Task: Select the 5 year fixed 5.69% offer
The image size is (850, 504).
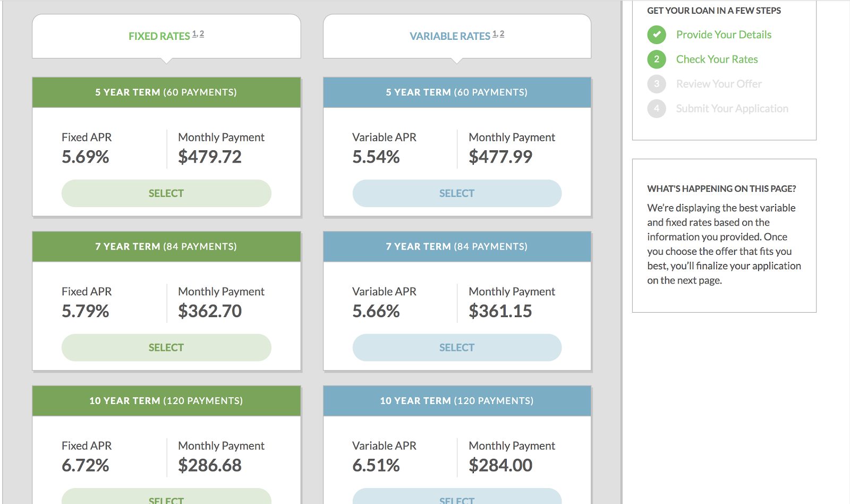Action: tap(166, 193)
